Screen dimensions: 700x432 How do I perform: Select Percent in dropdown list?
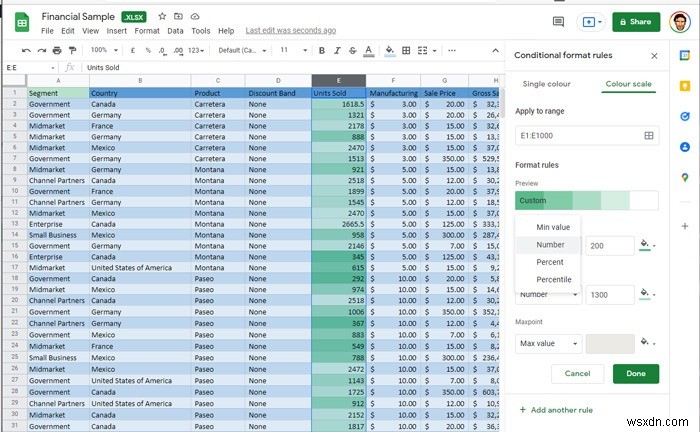click(x=548, y=262)
